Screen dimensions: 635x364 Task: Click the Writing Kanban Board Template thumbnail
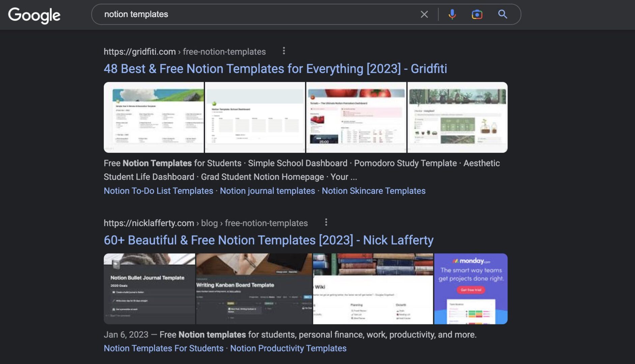pyautogui.click(x=254, y=288)
